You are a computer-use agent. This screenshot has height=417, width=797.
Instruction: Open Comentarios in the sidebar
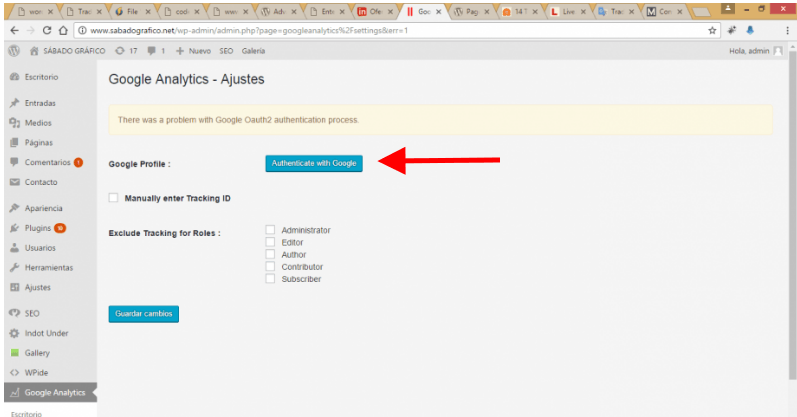[x=50, y=162]
